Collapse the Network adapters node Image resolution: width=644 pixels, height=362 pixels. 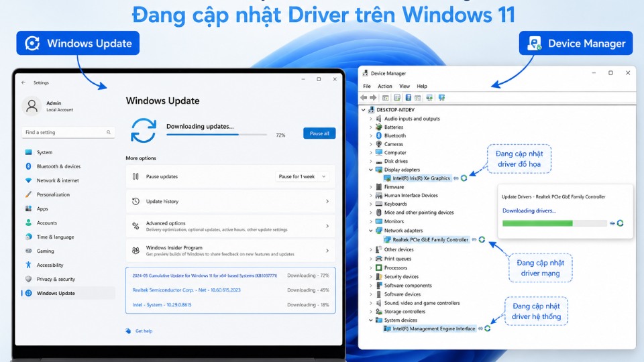[x=371, y=231]
